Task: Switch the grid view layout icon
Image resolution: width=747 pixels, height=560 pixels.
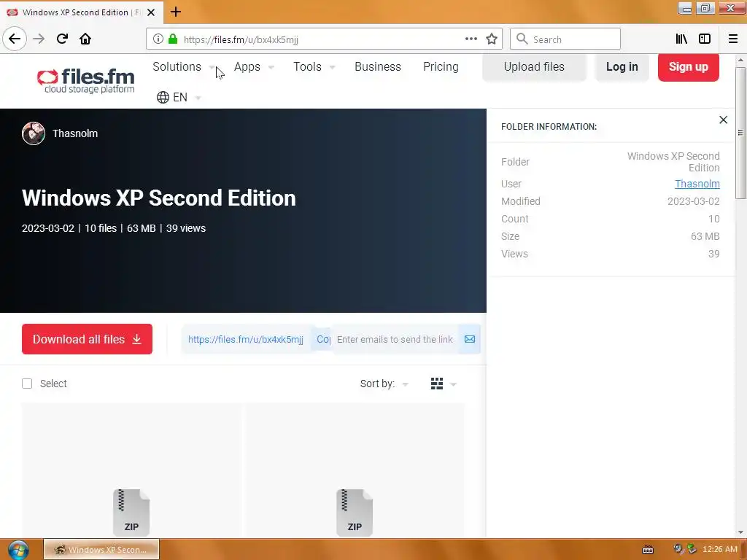Action: 437,384
